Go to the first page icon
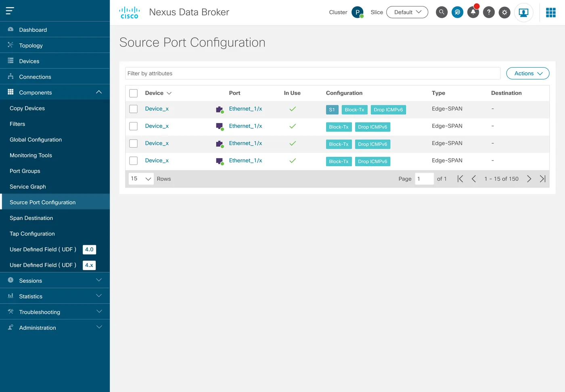The height and width of the screenshot is (392, 565). [x=460, y=179]
